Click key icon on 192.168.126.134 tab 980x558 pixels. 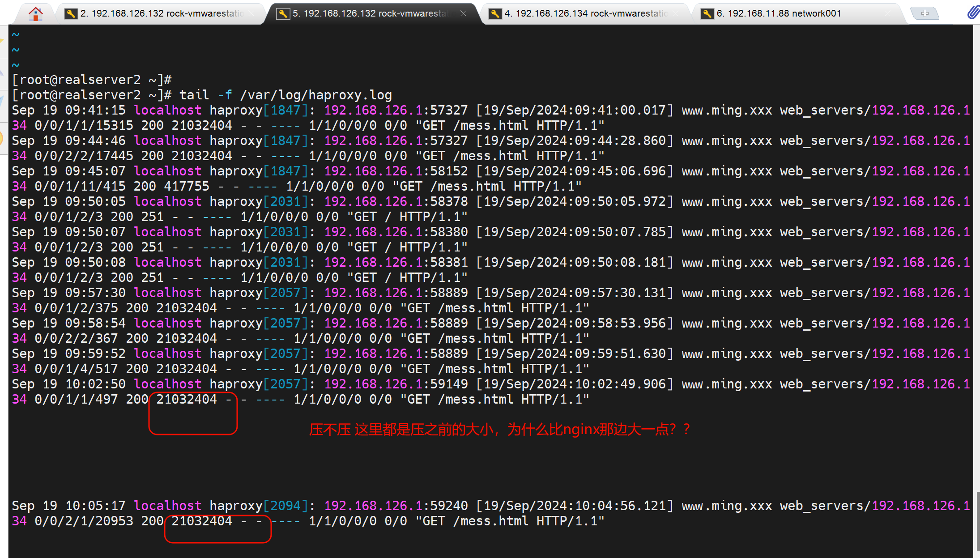point(494,14)
